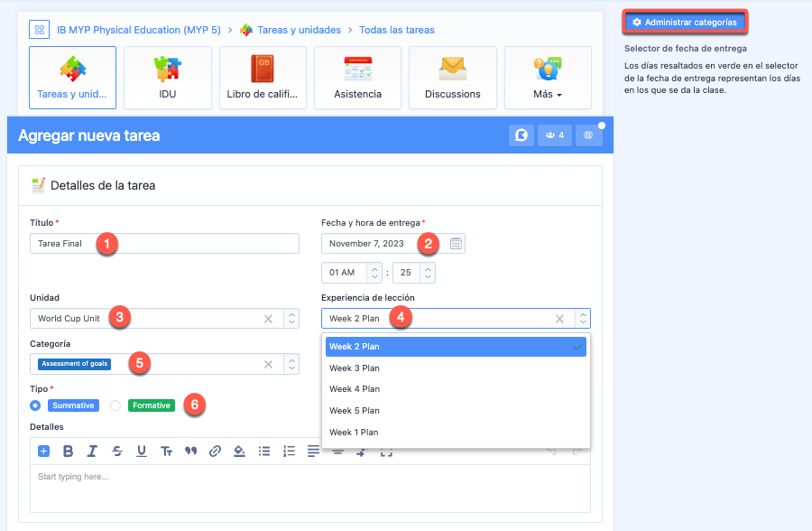Viewport: 812px width, 531px height.
Task: Insert a bulleted list in the editor
Action: click(x=264, y=452)
